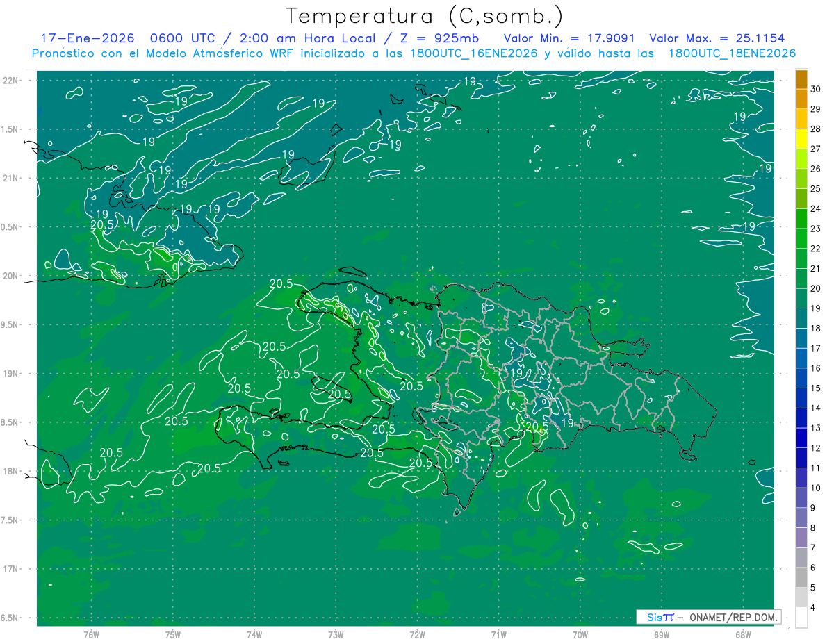Click the yellow swatch between 27 and 28
This screenshot has height=644, width=834.
click(x=801, y=139)
